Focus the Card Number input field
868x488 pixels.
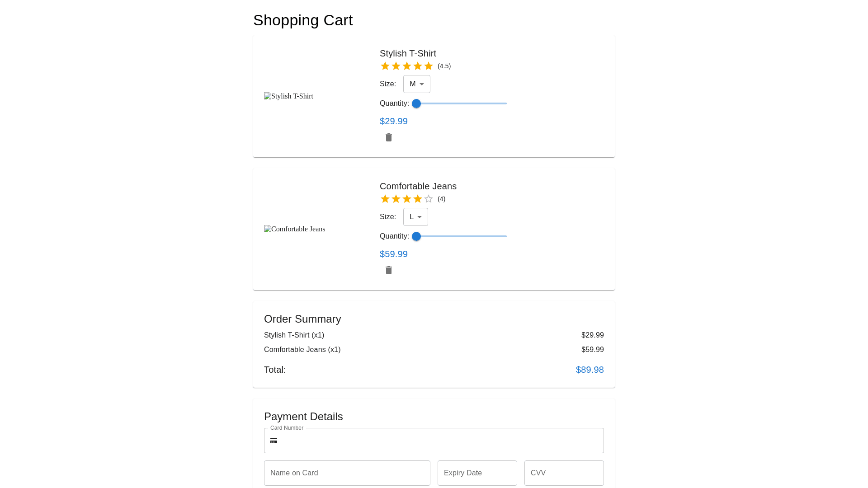click(x=441, y=441)
